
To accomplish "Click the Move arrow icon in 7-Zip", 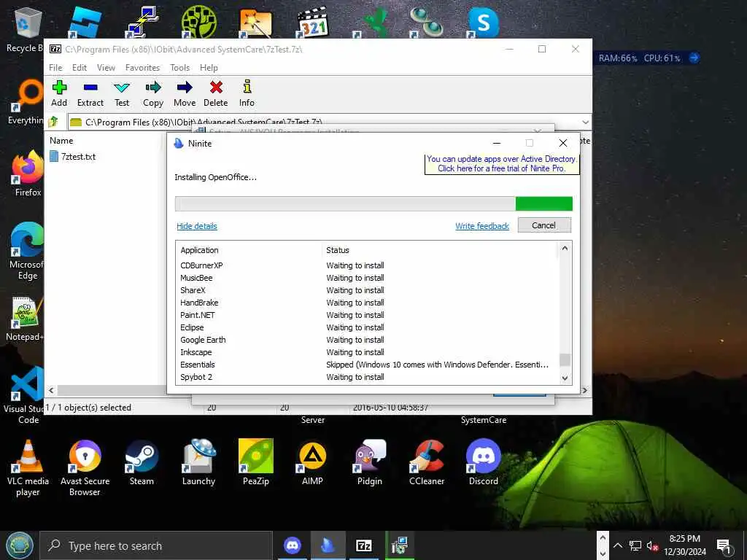I will 185,94.
